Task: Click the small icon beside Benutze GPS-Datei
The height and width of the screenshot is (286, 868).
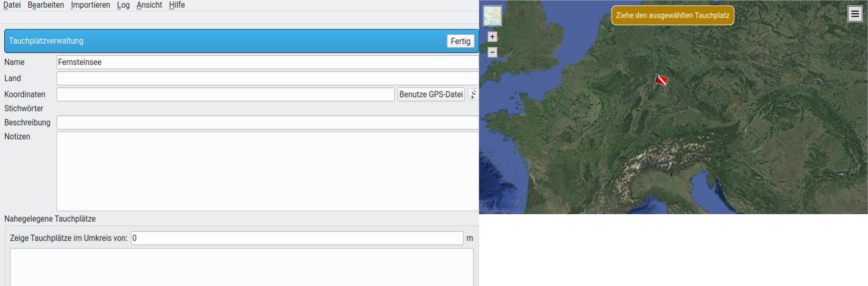Action: pos(473,94)
